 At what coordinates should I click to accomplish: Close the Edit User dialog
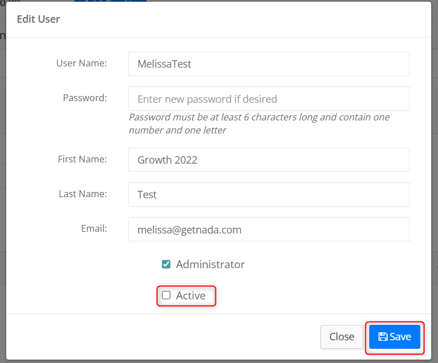pyautogui.click(x=342, y=337)
